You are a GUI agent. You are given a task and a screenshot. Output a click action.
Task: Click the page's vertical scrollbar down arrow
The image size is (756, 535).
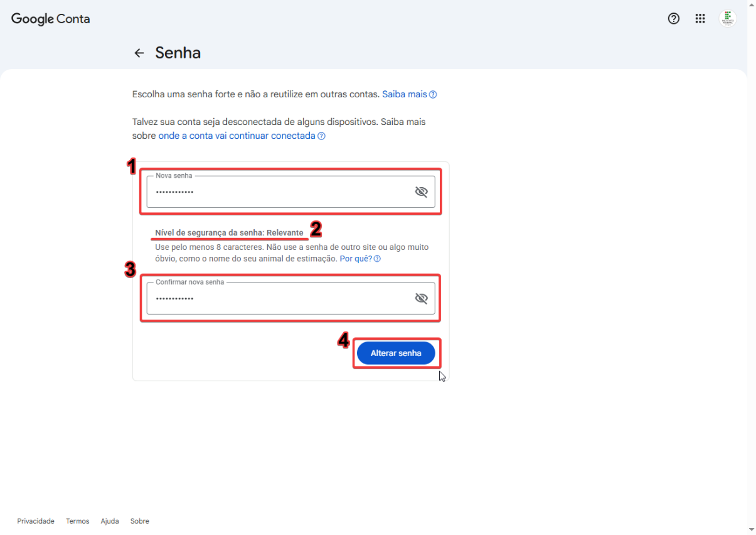(752, 530)
